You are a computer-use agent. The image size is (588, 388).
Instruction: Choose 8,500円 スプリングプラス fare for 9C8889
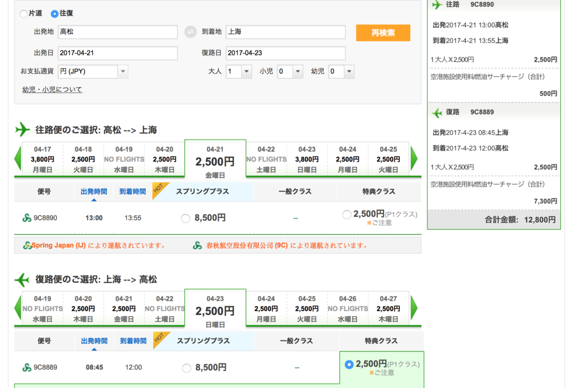click(187, 368)
